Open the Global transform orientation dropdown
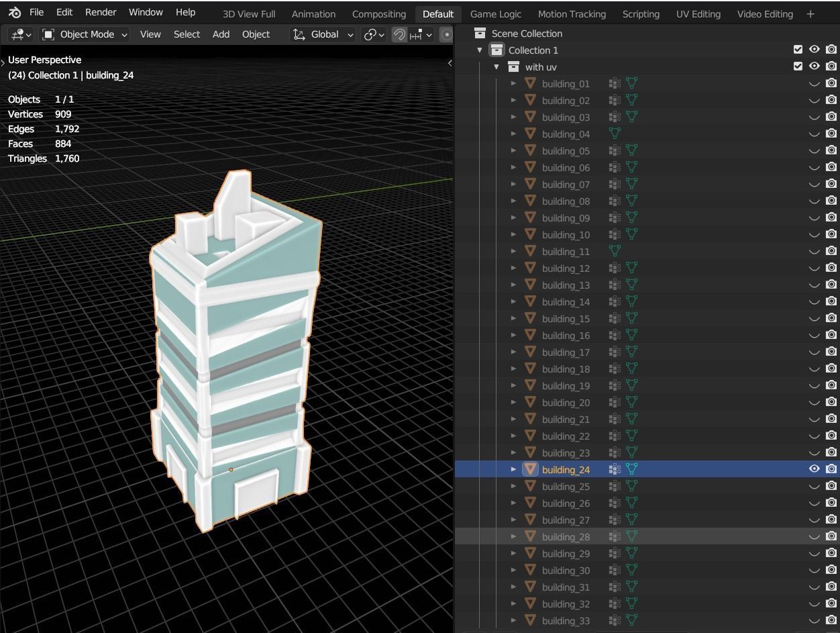 tap(323, 34)
